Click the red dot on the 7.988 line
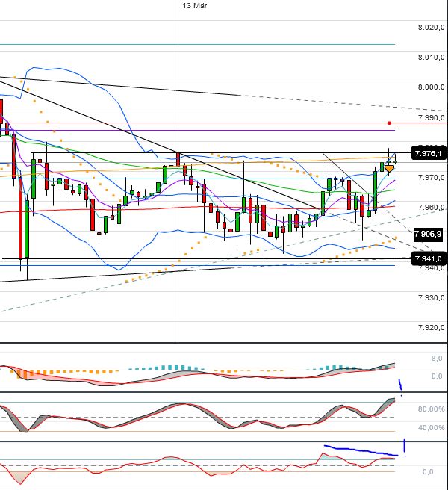Image resolution: width=448 pixels, height=490 pixels. coord(389,122)
